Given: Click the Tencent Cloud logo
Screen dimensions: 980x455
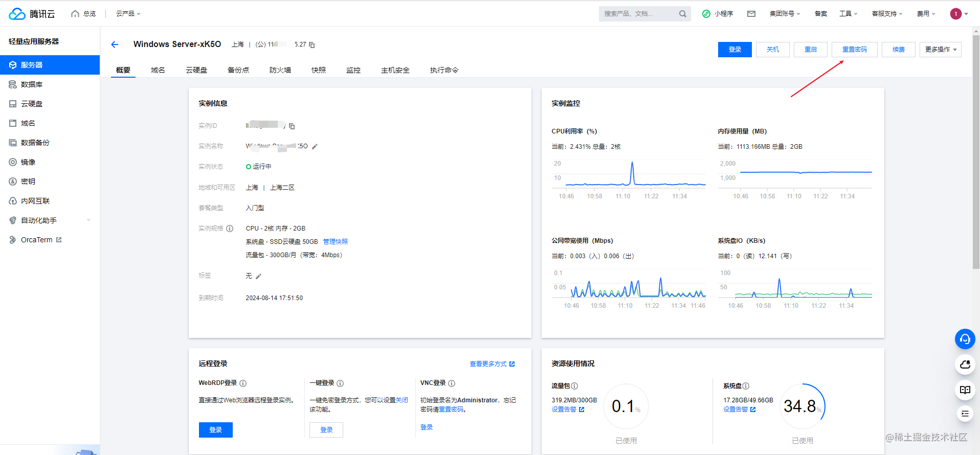Looking at the screenshot, I should [32, 14].
